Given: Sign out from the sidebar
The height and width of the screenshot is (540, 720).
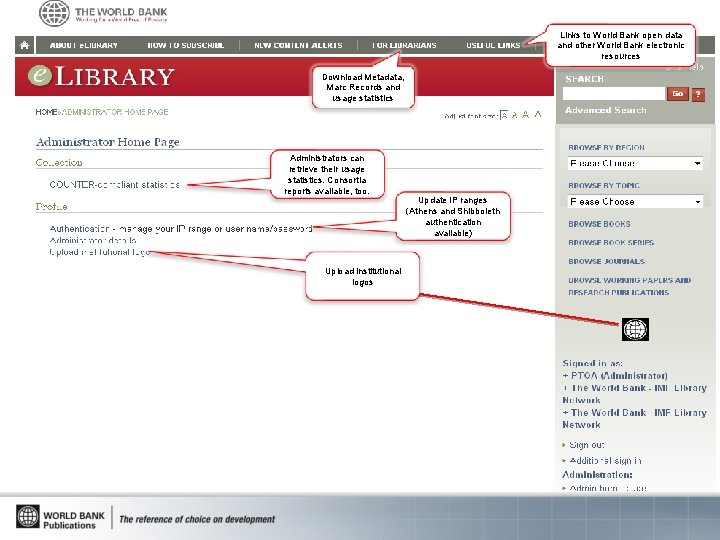Looking at the screenshot, I should (x=586, y=445).
